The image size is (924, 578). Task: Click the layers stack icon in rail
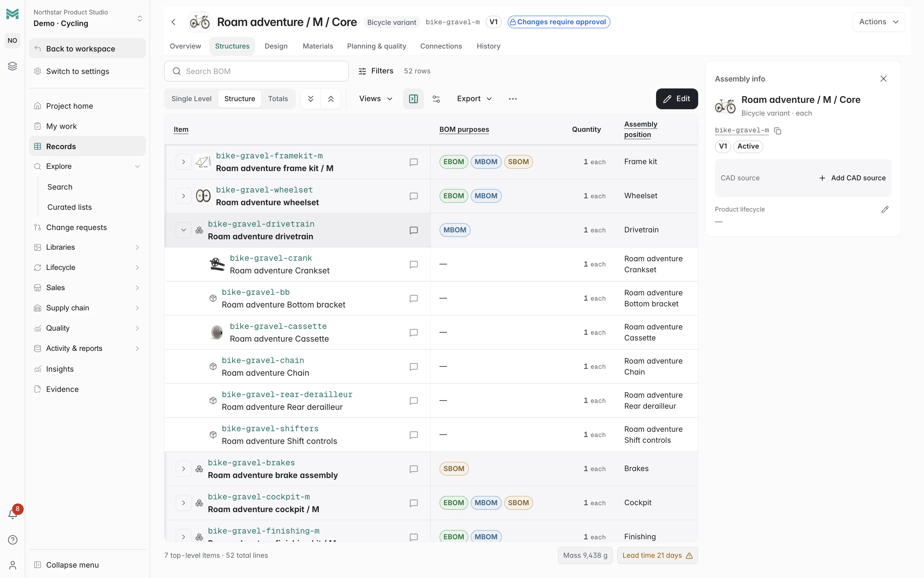tap(13, 66)
